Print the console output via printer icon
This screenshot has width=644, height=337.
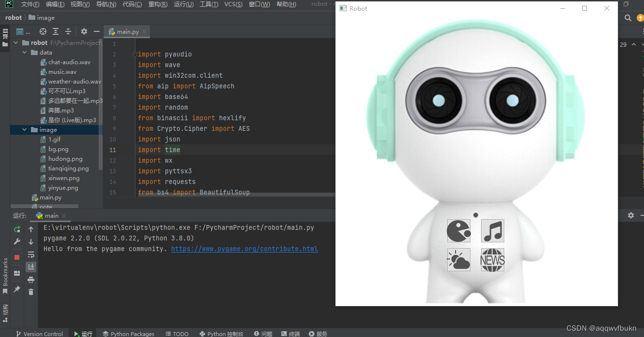click(31, 280)
